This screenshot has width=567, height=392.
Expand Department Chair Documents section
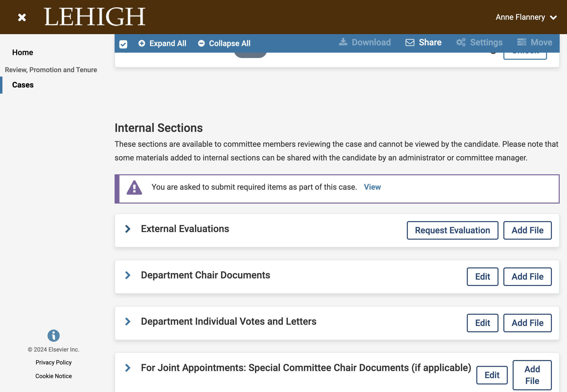coord(128,275)
